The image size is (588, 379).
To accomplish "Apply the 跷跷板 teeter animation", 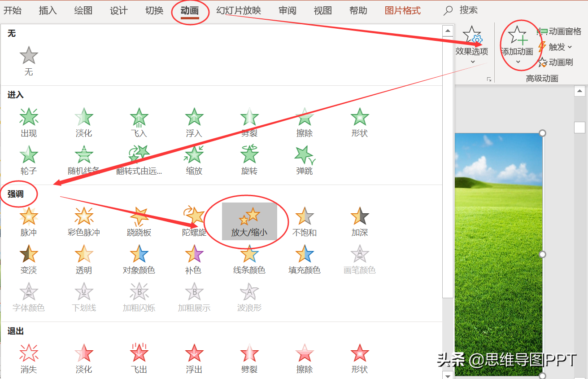I will tap(139, 221).
